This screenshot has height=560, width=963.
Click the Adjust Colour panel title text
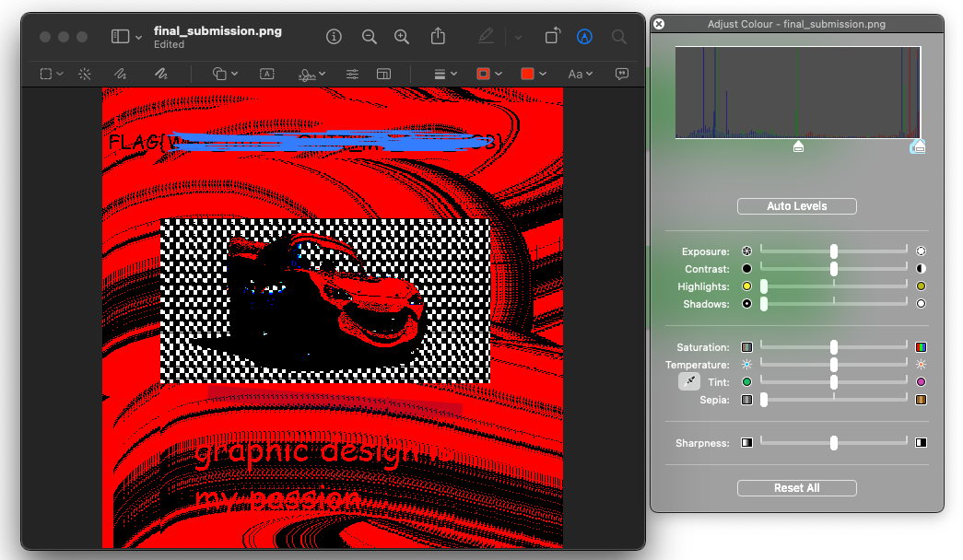[796, 24]
